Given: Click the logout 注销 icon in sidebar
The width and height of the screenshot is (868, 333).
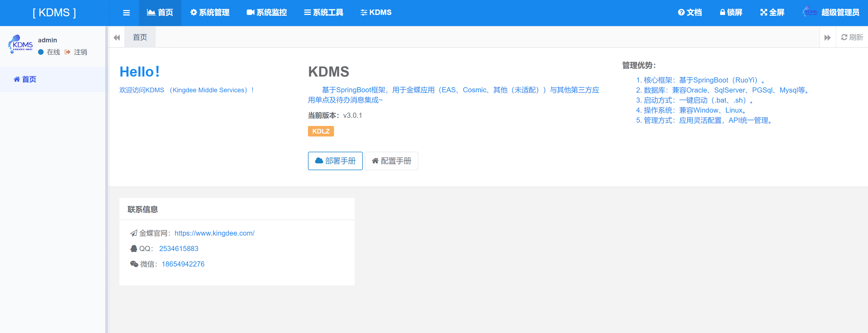Looking at the screenshot, I should point(68,52).
